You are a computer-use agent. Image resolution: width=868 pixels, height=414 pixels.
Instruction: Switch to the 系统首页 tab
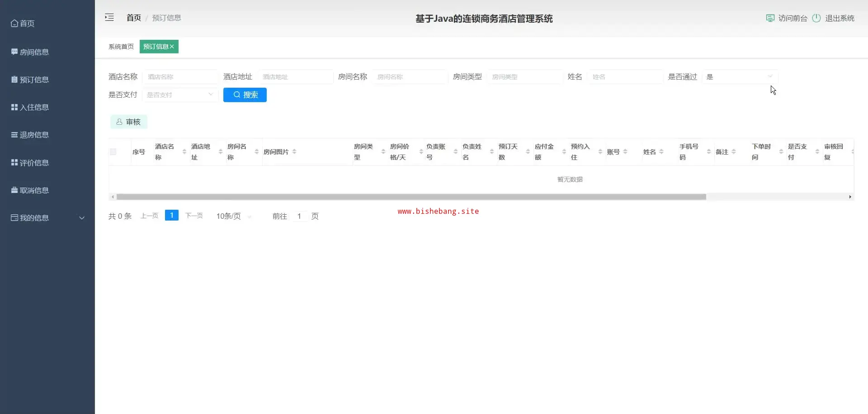[121, 47]
